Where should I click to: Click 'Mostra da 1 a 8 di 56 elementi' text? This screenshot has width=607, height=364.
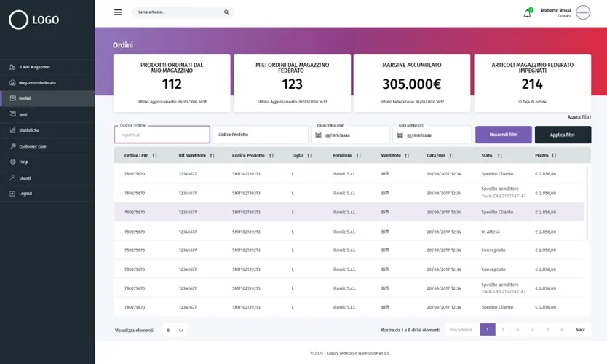tap(410, 331)
